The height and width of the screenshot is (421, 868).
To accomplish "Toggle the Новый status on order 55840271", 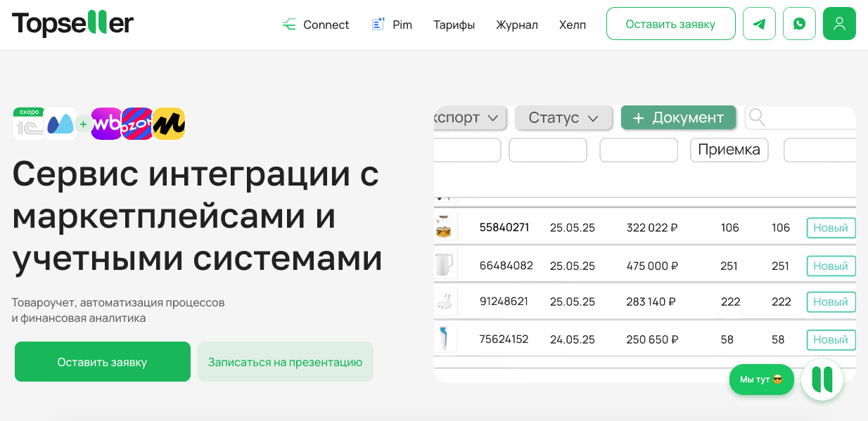I will tap(831, 228).
